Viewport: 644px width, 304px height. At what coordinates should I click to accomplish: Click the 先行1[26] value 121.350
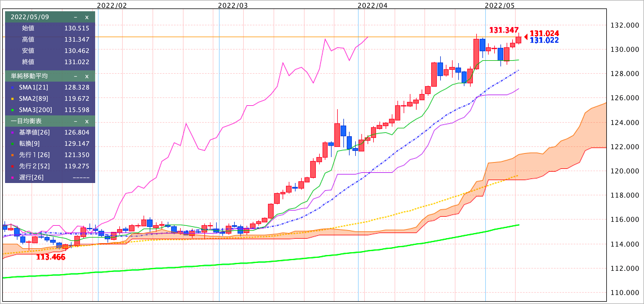click(77, 155)
